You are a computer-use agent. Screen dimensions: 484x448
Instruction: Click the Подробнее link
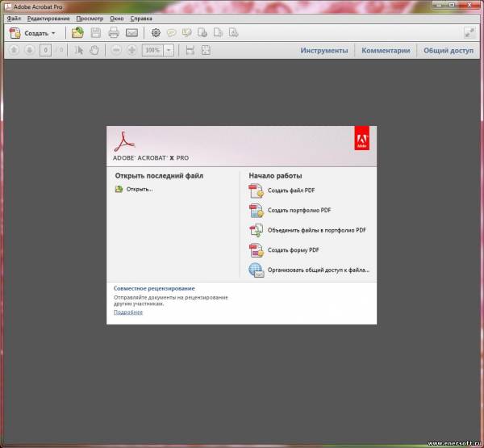pos(128,312)
